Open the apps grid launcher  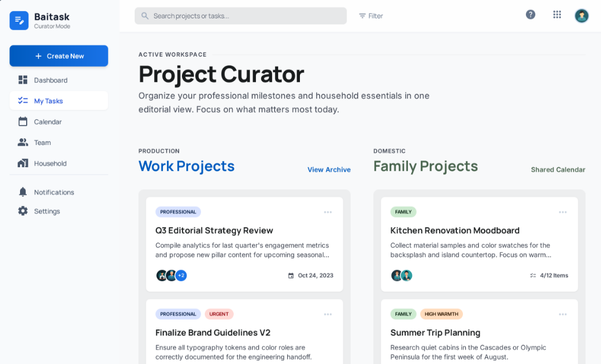[x=557, y=15]
